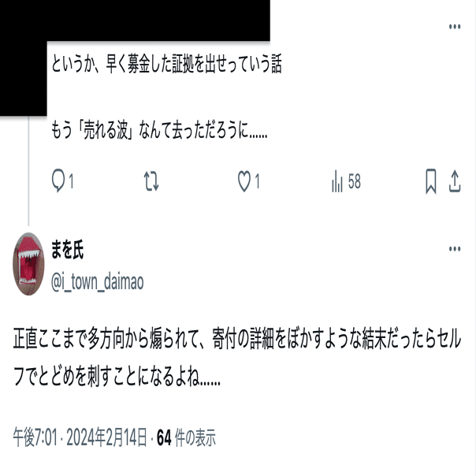The width and height of the screenshot is (476, 476).
Task: Click the tweet text もう「売れる波」なんて
Action: 159,130
